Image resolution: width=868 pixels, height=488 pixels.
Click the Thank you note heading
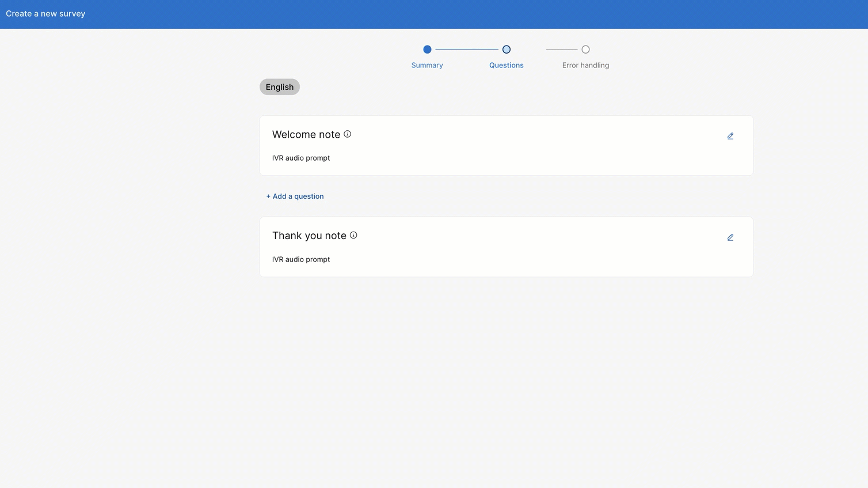tap(309, 236)
